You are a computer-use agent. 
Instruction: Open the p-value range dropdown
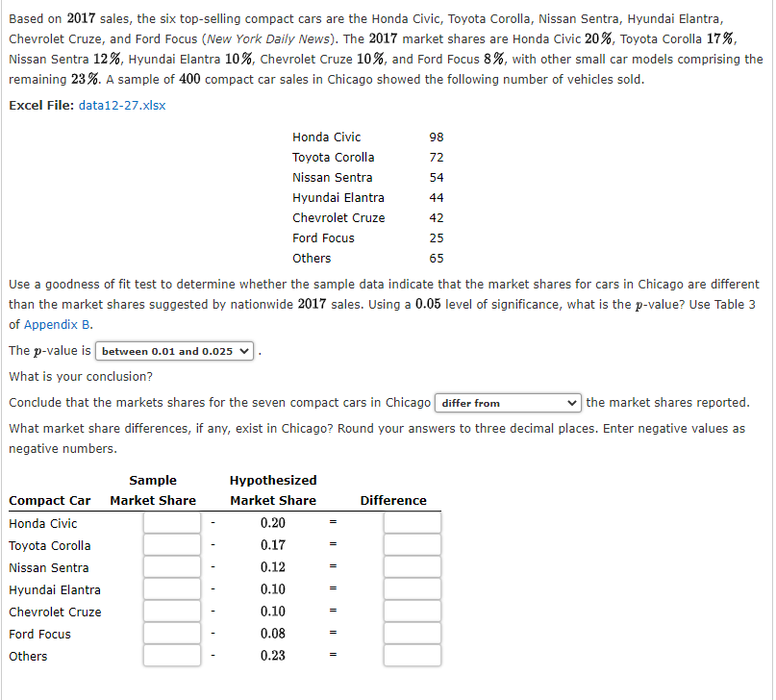pos(175,351)
